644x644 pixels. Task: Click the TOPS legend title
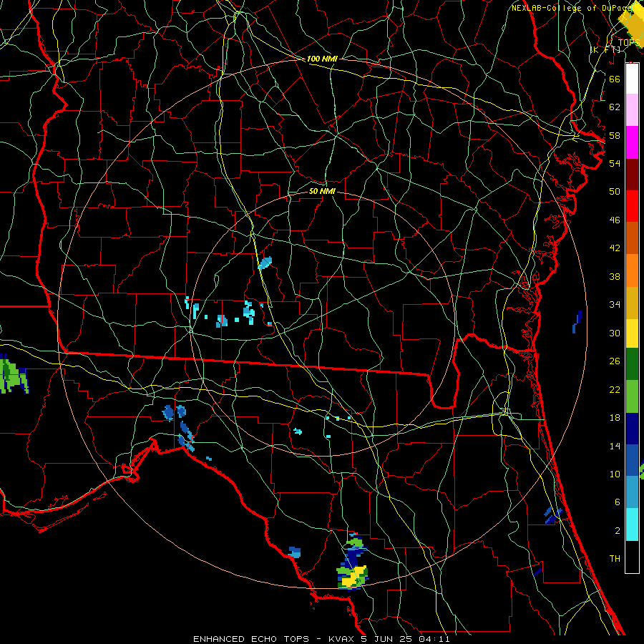pos(629,43)
